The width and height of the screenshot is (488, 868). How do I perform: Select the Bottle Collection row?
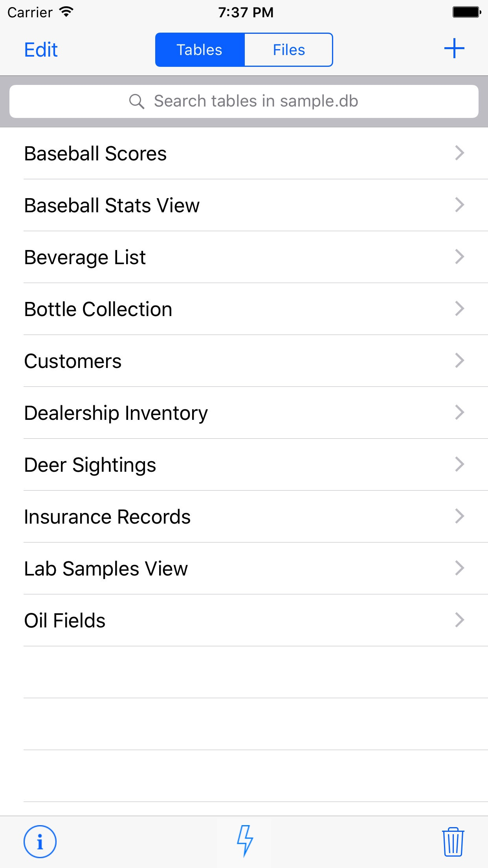[98, 309]
